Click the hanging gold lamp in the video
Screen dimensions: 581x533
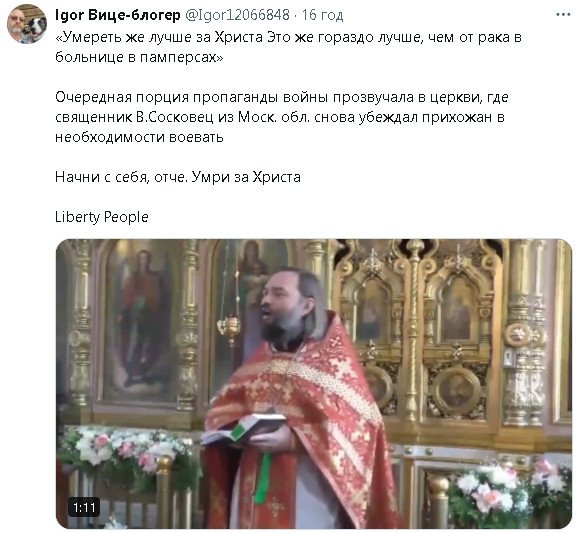tap(230, 327)
